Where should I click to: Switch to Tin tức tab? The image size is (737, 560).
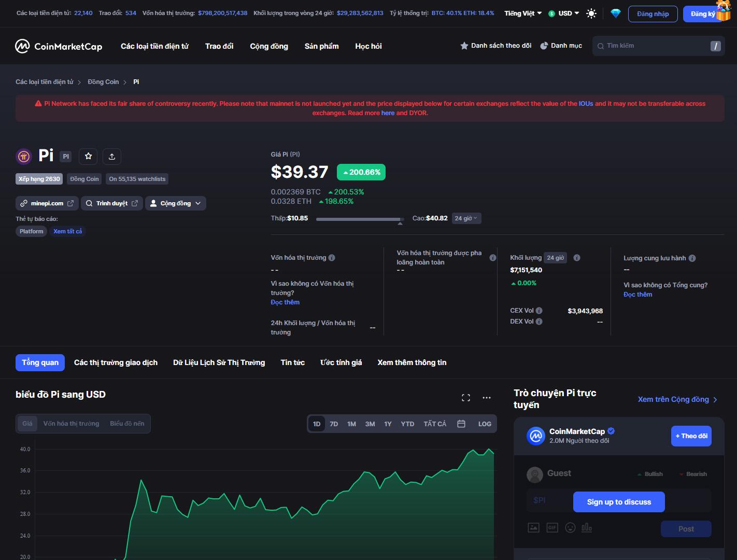(293, 362)
